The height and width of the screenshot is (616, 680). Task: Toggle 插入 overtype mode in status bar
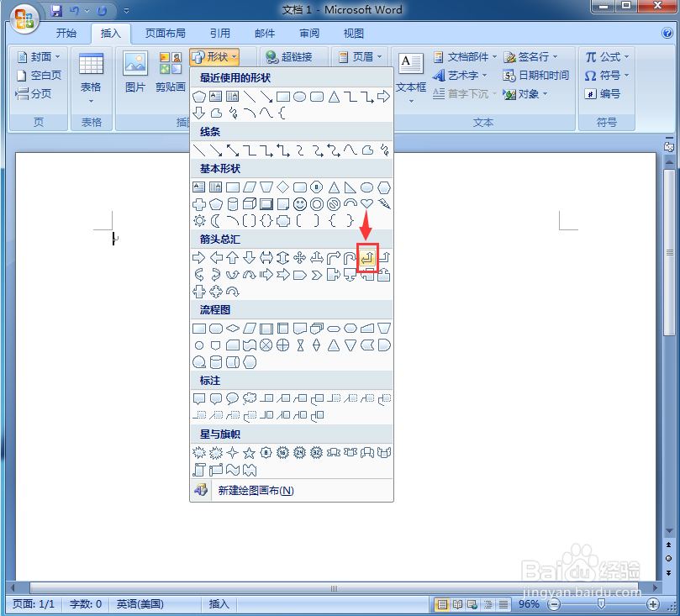click(219, 604)
